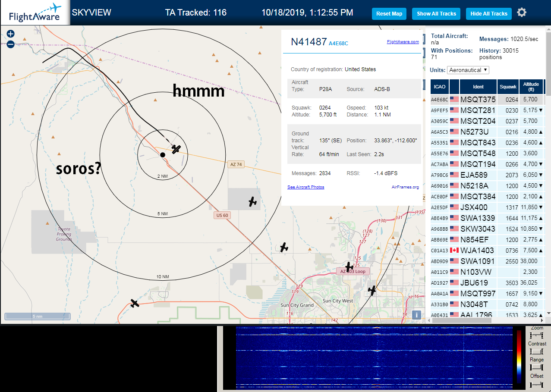Click the N41487 registration heading
The height and width of the screenshot is (392, 551).
click(309, 42)
